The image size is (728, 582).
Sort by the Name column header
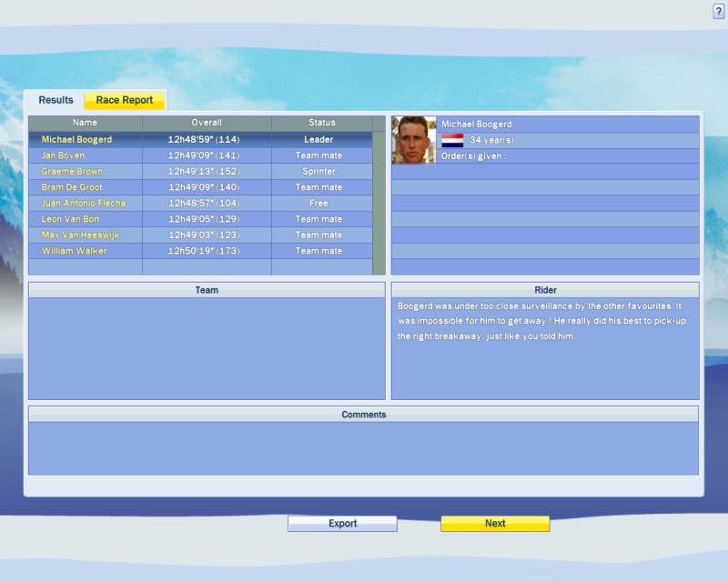pyautogui.click(x=85, y=123)
